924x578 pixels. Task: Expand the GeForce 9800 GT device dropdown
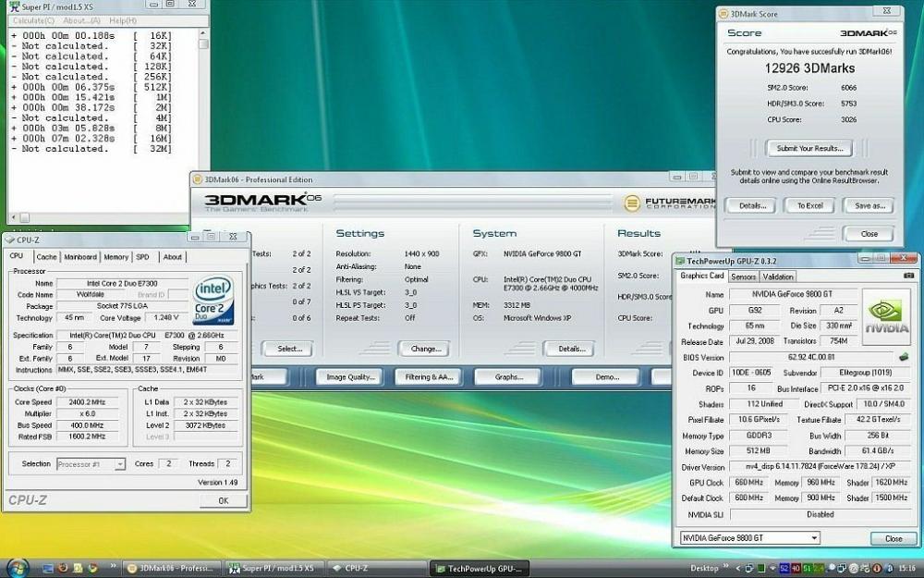(x=814, y=538)
